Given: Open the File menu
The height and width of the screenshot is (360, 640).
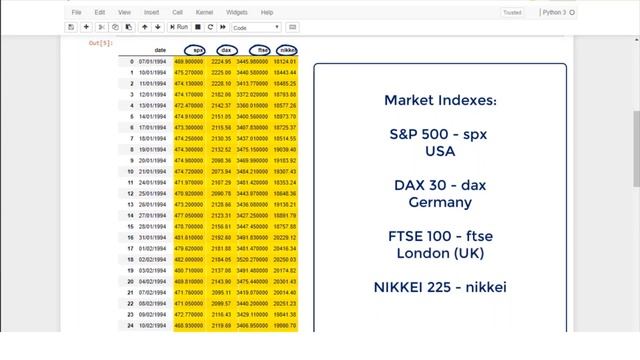Looking at the screenshot, I should pyautogui.click(x=76, y=12).
